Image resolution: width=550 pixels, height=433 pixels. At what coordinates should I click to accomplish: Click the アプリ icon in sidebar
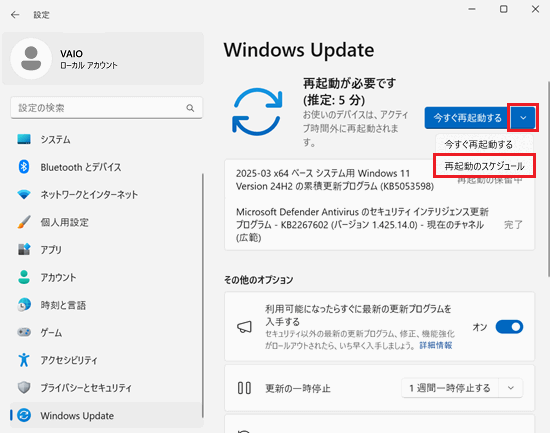[24, 249]
